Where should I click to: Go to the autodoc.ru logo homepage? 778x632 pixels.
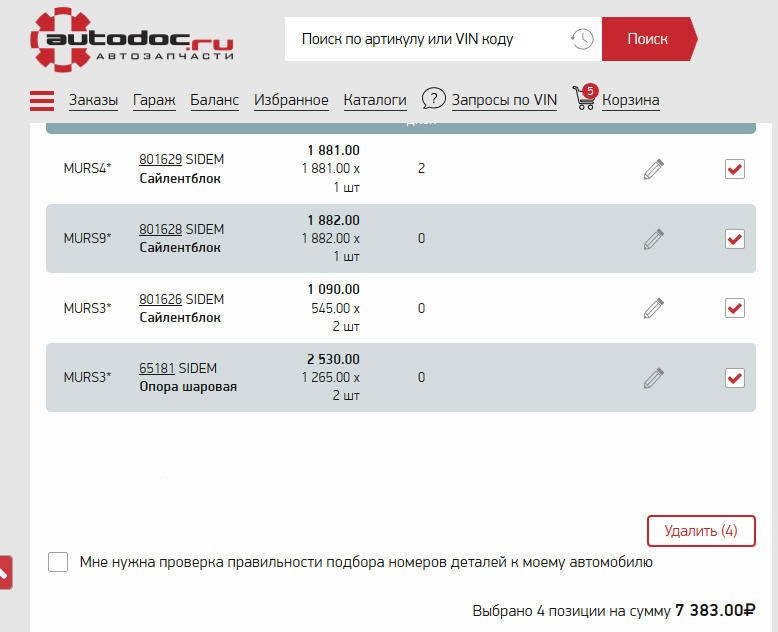(x=132, y=40)
